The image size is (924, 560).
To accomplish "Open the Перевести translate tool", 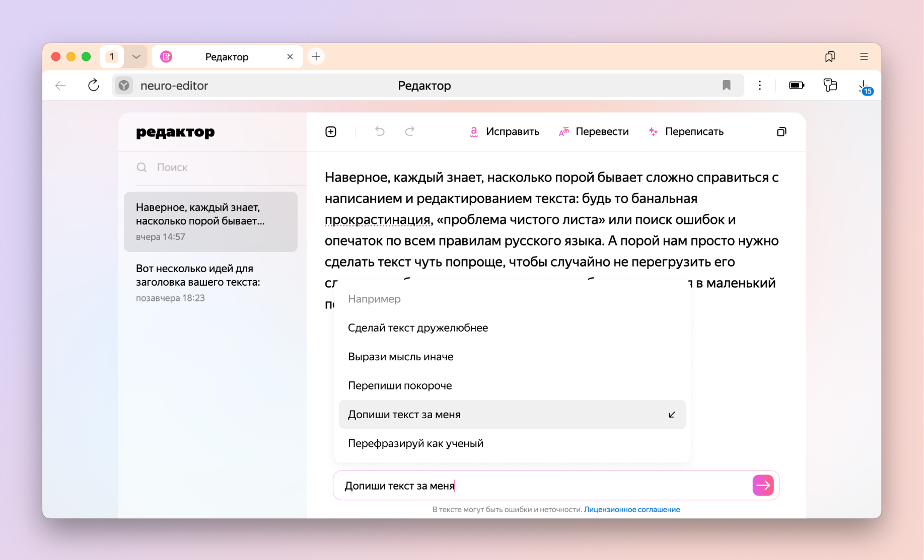I will point(594,131).
